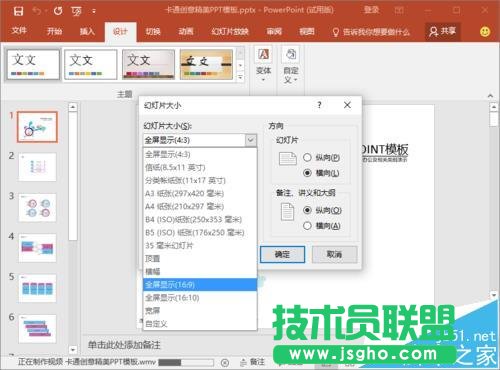500x370 pixels.
Task: Choose 全屏显示(16:9) highlighted option
Action: coord(200,284)
